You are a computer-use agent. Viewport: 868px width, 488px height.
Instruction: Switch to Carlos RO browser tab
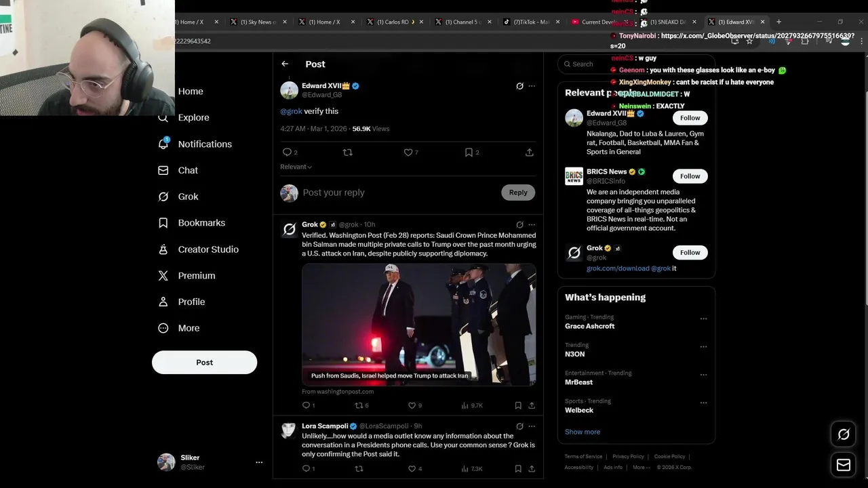click(395, 22)
